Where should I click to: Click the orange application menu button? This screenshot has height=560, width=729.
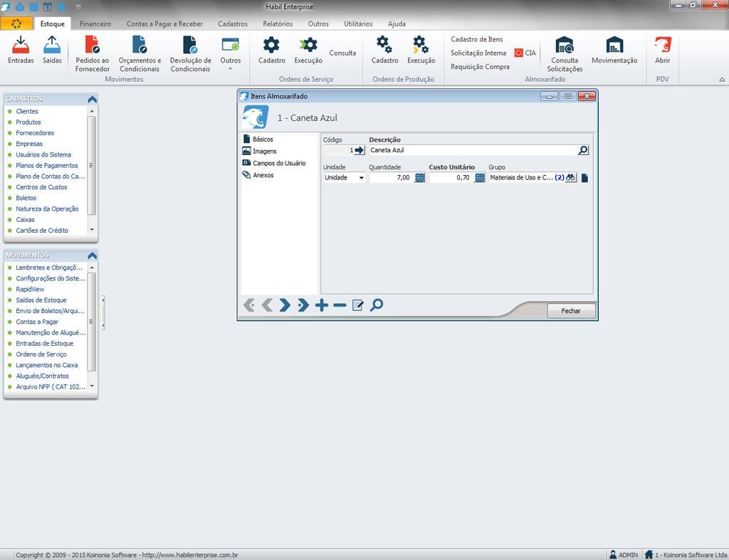click(16, 23)
